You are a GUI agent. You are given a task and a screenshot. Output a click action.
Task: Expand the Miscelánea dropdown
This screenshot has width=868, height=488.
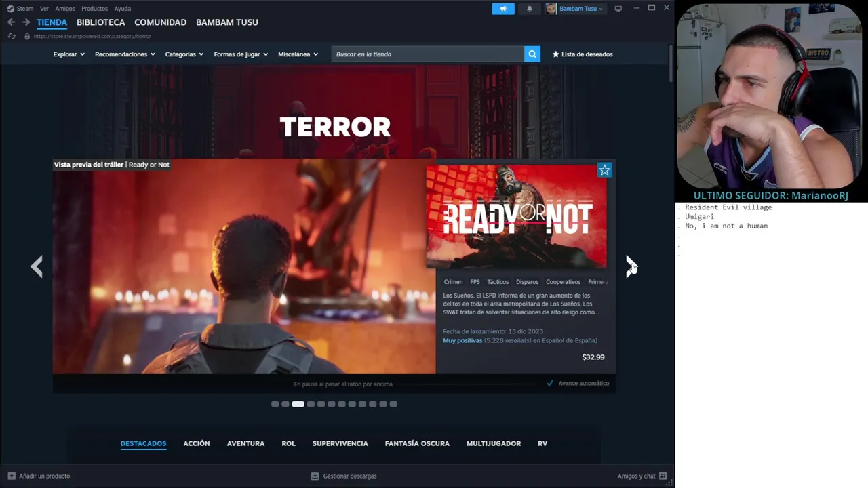[x=298, y=54]
